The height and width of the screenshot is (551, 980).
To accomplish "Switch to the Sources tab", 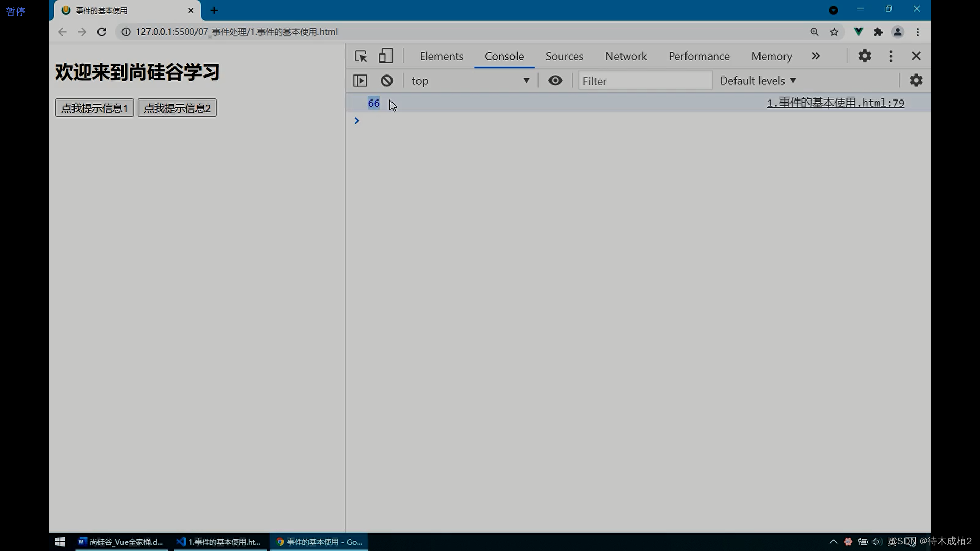I will tap(564, 56).
